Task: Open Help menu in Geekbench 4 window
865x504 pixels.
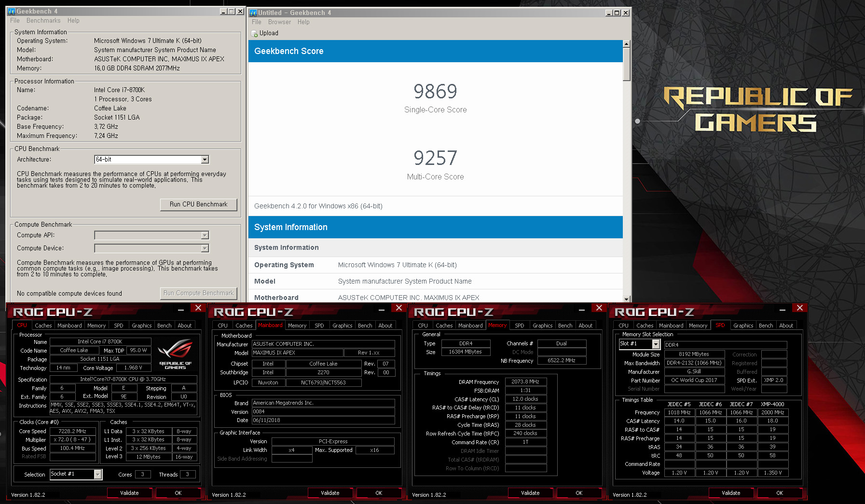Action: coord(73,21)
